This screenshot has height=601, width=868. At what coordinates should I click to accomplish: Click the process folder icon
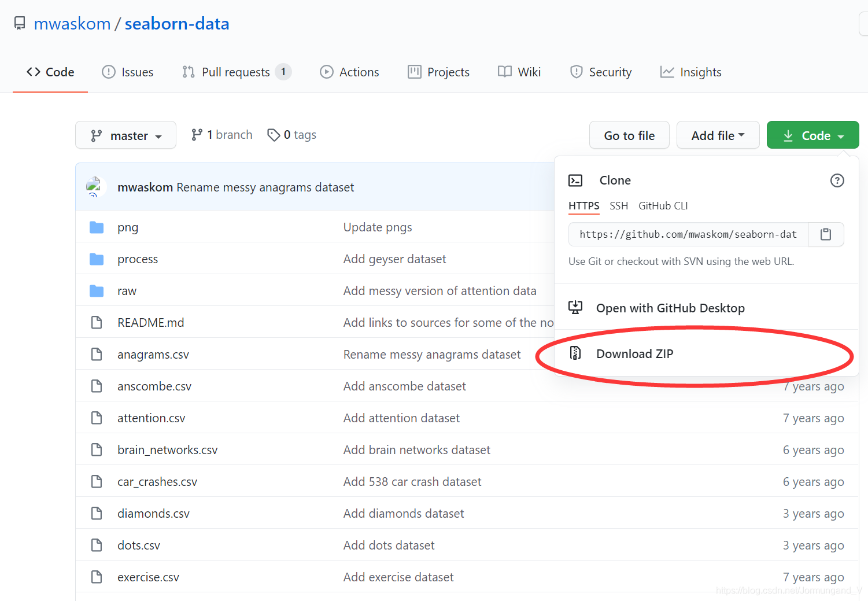(x=97, y=259)
